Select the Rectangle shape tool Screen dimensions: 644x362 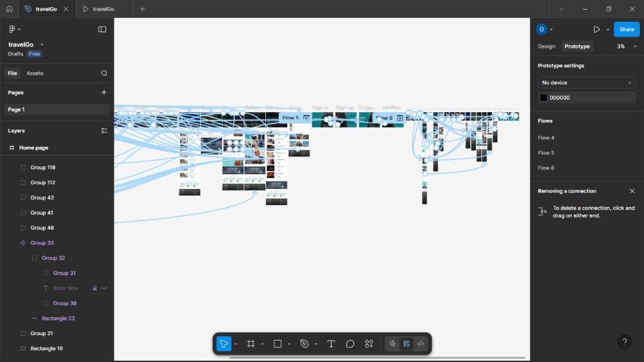pos(278,344)
